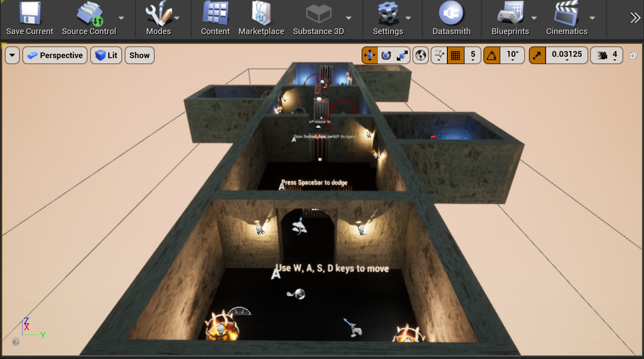Toggle scale snapping on or off

[x=537, y=55]
